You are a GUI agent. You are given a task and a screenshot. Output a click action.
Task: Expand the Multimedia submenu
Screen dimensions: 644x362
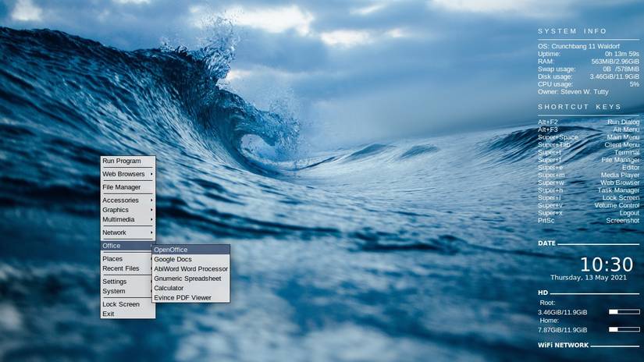128,219
